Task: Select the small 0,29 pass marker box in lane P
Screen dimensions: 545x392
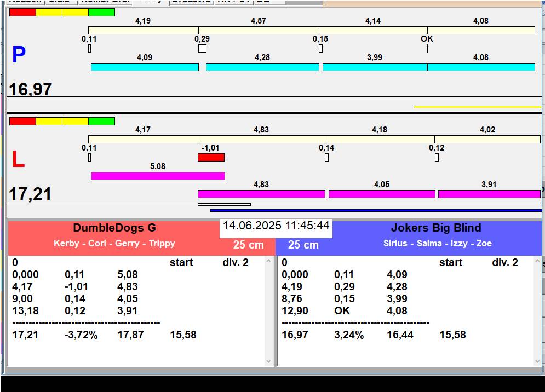Action: pos(202,49)
